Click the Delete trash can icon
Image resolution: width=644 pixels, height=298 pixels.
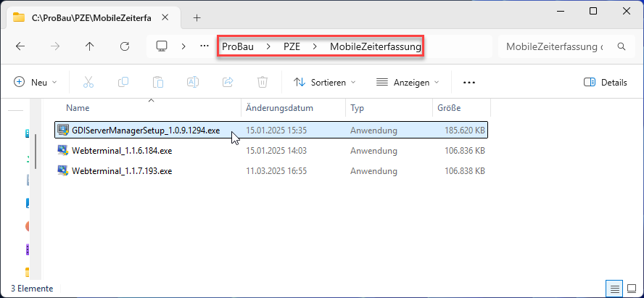263,82
